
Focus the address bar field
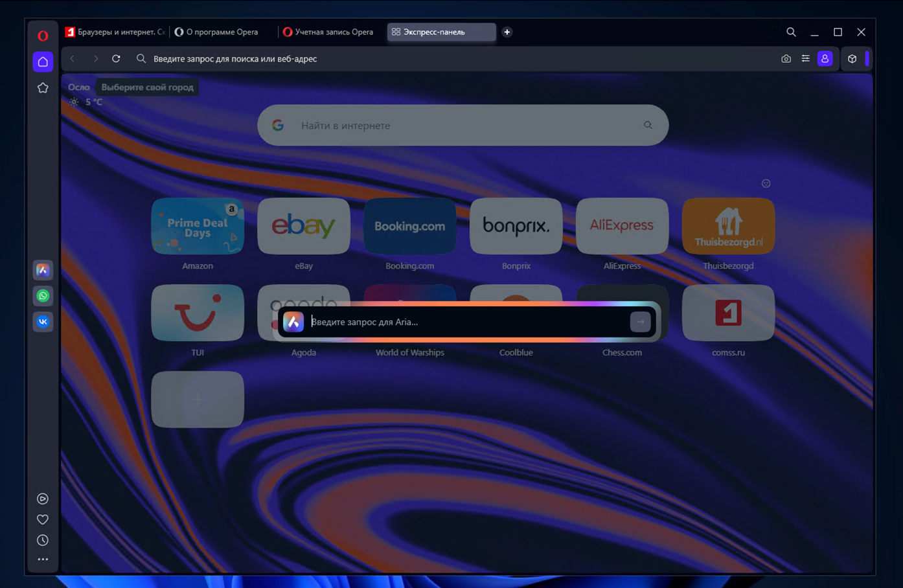tap(453, 59)
